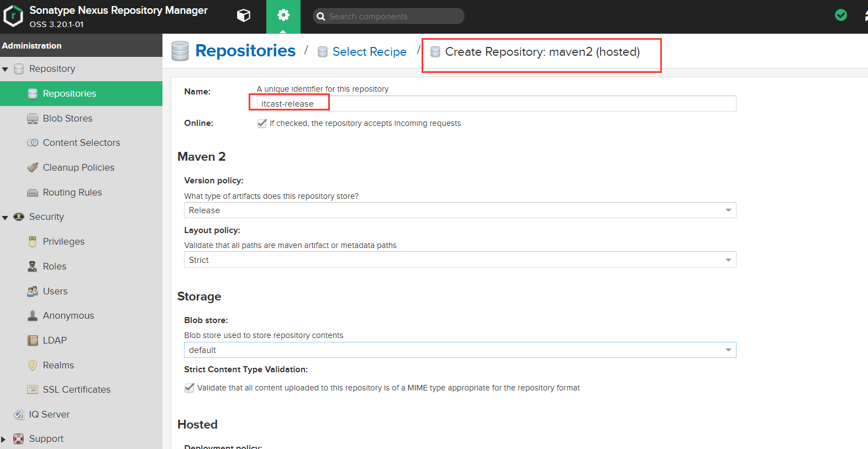
Task: Click the Privileges medal icon
Action: 33,241
